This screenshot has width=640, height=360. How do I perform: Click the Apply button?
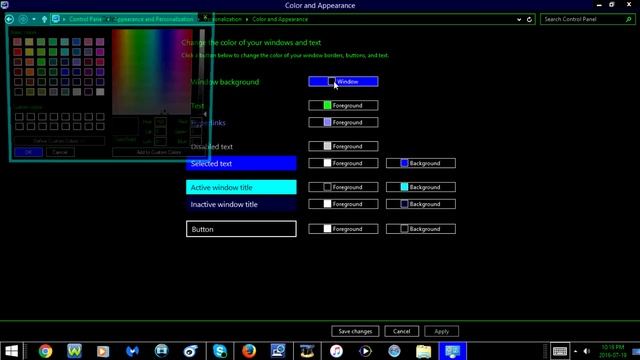442,331
